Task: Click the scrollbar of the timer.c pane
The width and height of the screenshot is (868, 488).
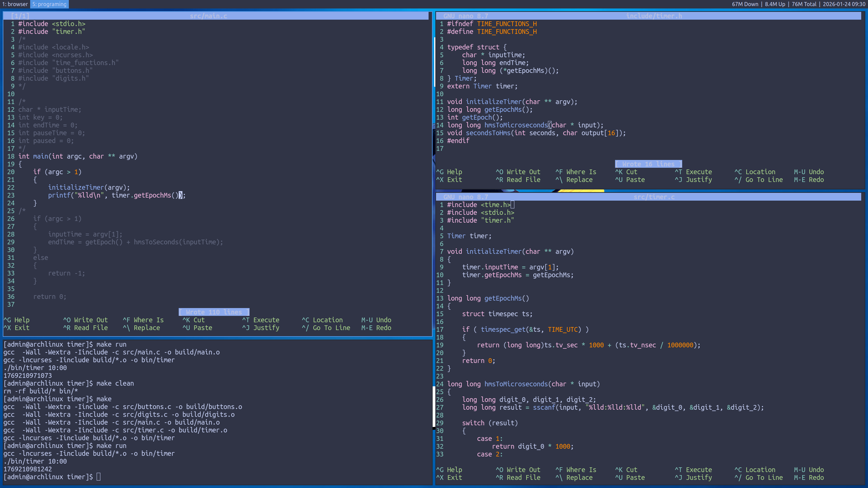Action: (434, 407)
